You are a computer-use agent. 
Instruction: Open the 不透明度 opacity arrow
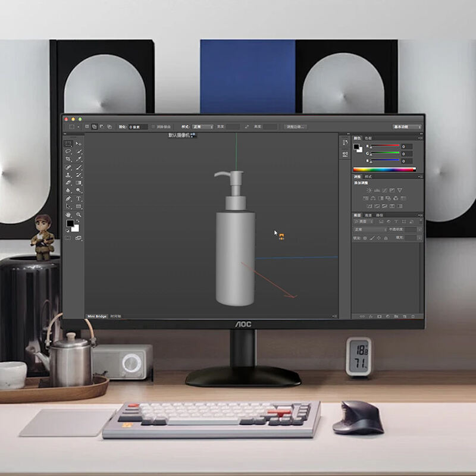click(419, 230)
